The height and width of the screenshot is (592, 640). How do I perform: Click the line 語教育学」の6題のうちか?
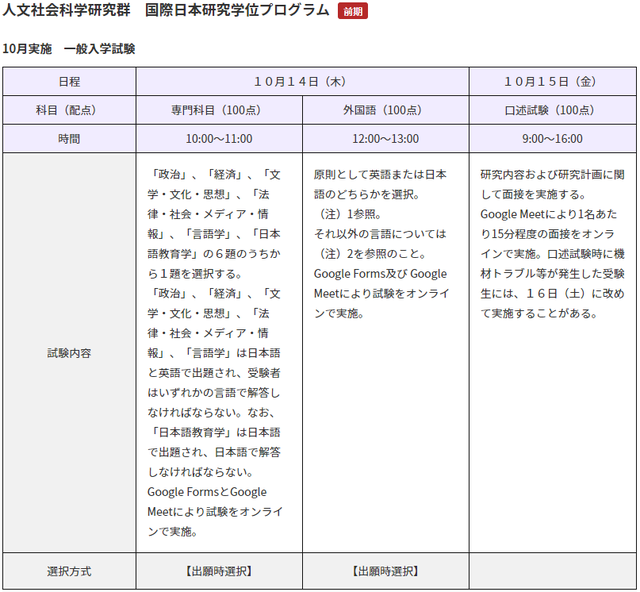tap(214, 254)
